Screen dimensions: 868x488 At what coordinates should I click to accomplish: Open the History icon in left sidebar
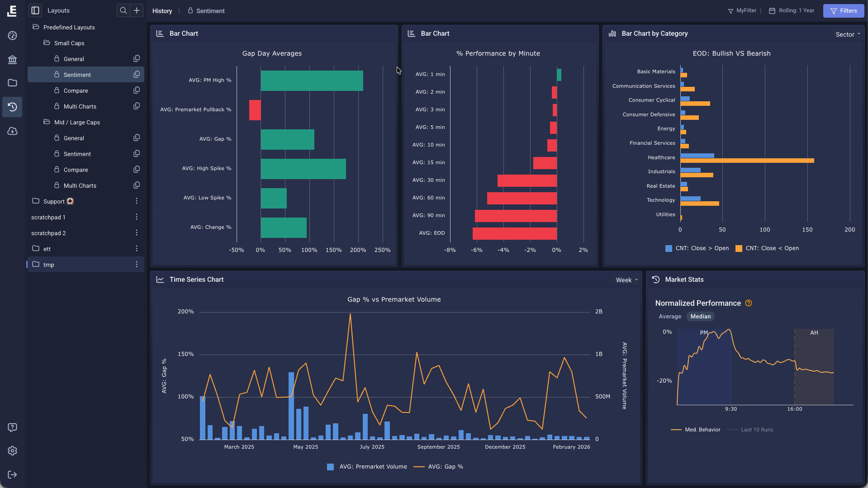pyautogui.click(x=12, y=107)
